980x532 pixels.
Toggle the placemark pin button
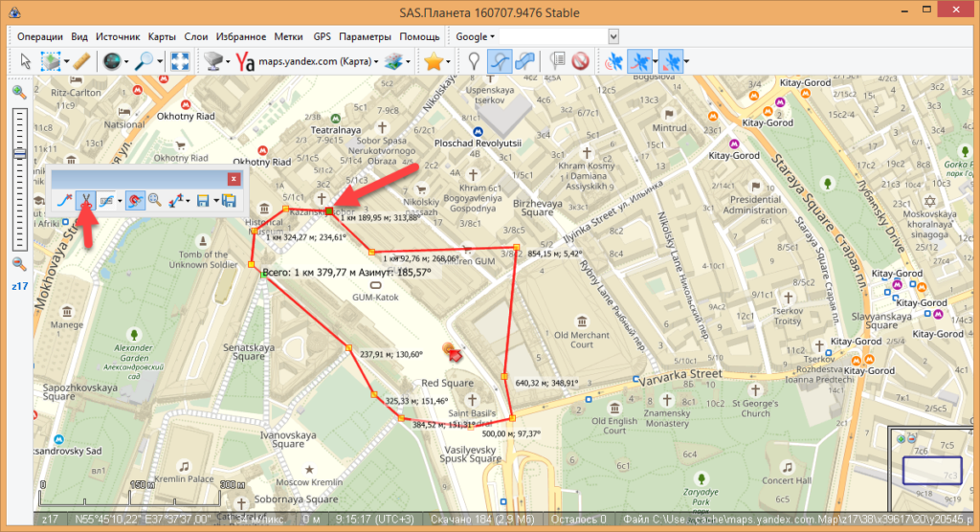(x=473, y=61)
